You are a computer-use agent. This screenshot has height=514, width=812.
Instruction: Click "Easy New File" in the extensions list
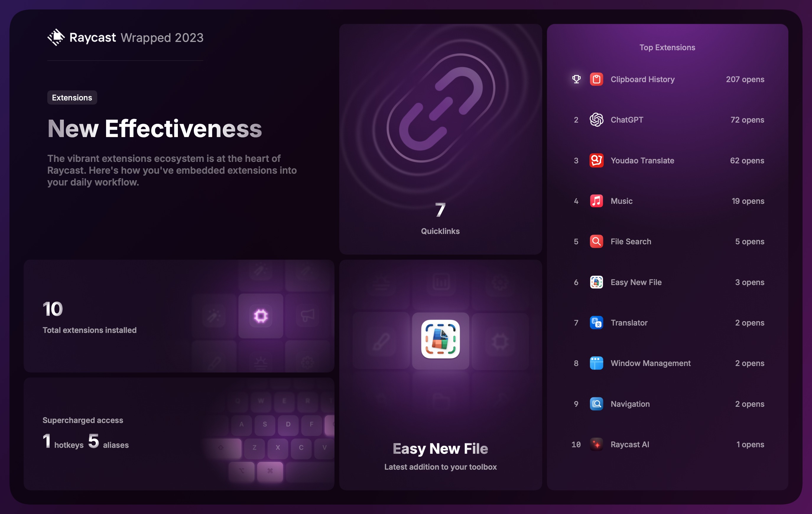click(636, 282)
